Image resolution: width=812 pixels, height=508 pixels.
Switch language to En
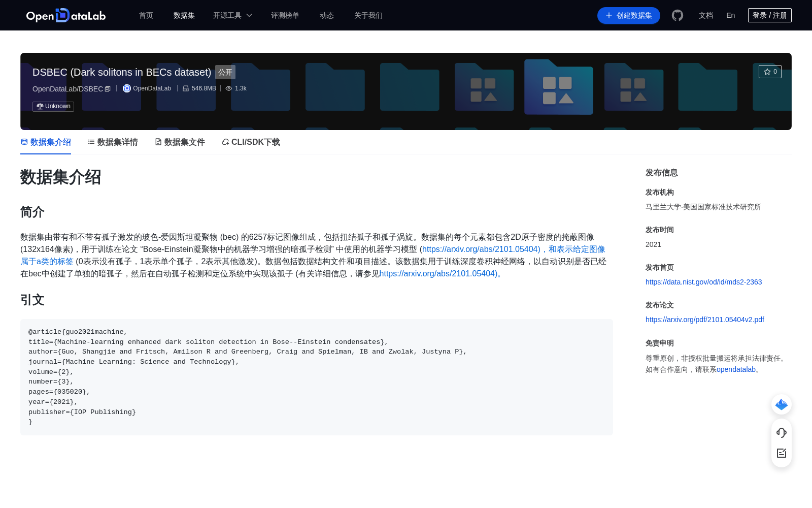coord(731,15)
